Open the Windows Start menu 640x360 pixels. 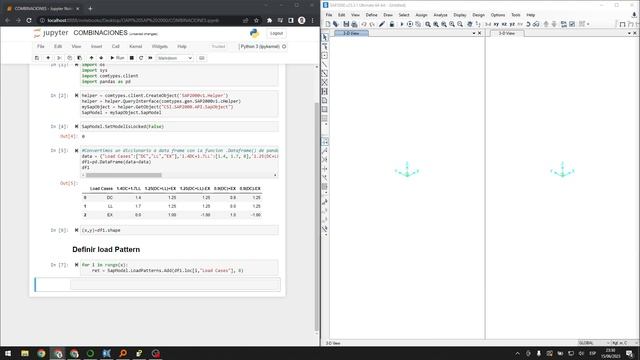click(8, 353)
